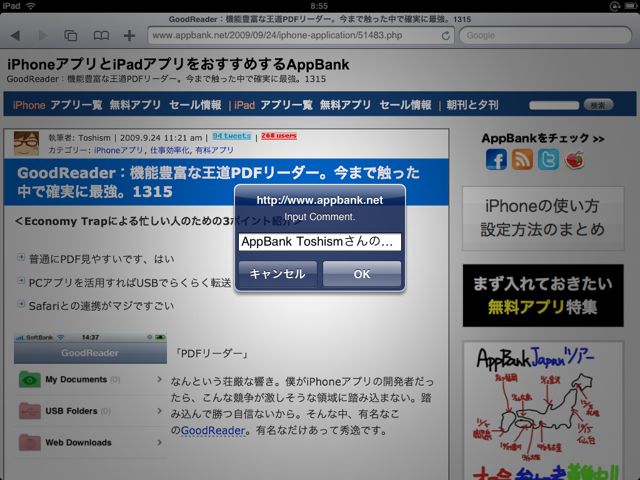
Task: Open the Safari pages (tabs) icon
Action: pyautogui.click(x=71, y=36)
